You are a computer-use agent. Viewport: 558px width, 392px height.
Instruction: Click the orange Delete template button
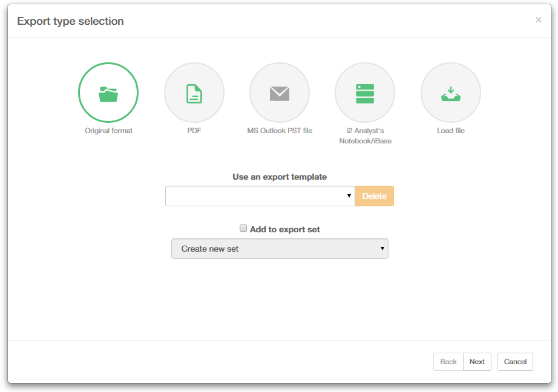point(374,195)
